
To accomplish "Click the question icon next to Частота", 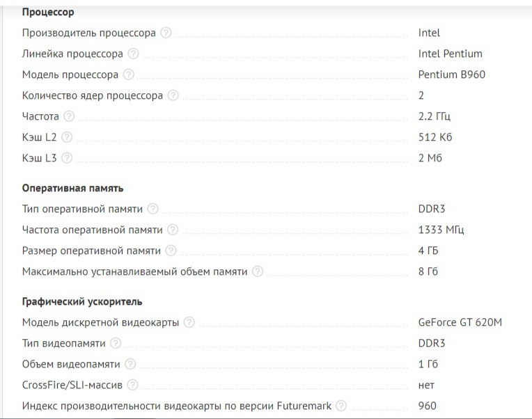I will [x=69, y=116].
